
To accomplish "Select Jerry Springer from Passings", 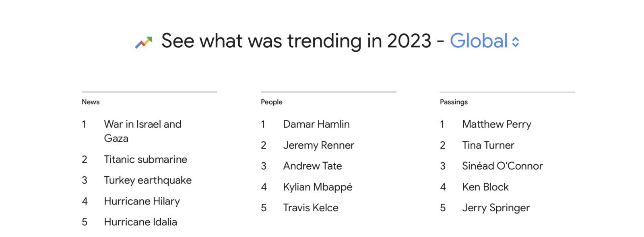I will coord(496,208).
